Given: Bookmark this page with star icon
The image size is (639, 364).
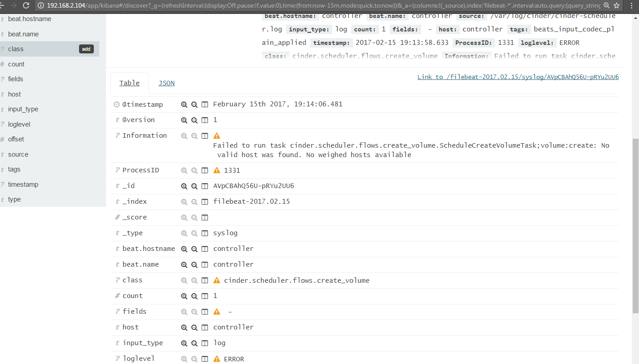Looking at the screenshot, I should tap(617, 5).
